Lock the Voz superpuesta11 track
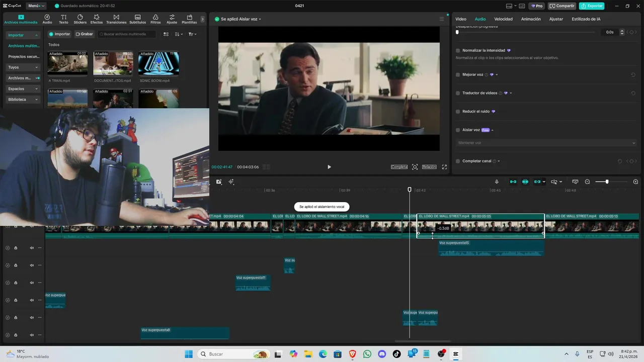Image resolution: width=644 pixels, height=362 pixels. point(16,283)
